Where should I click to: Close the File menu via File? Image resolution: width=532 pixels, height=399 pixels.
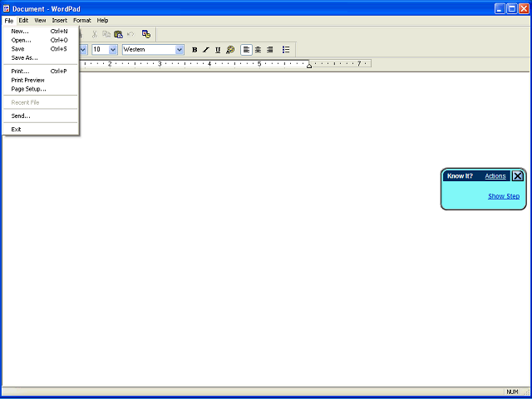coord(9,21)
